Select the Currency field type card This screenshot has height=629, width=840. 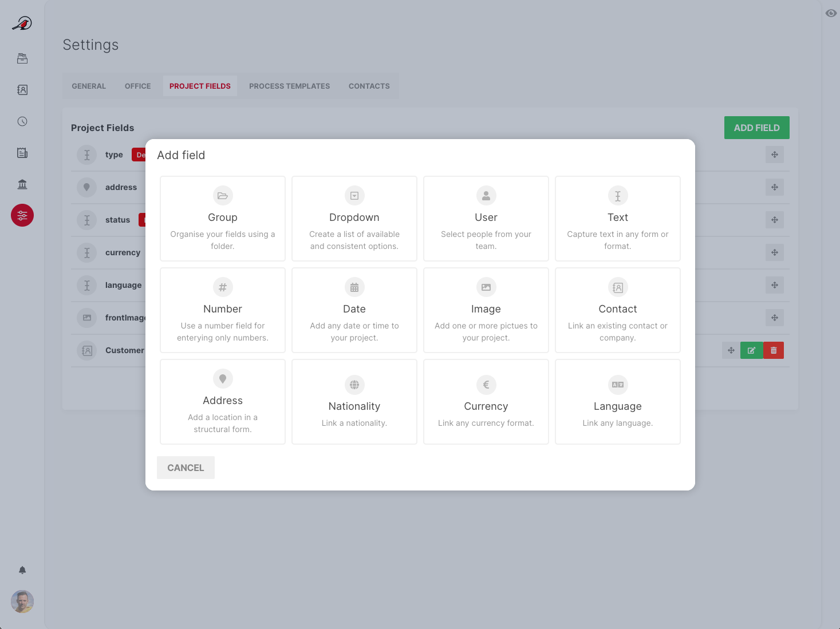[486, 402]
